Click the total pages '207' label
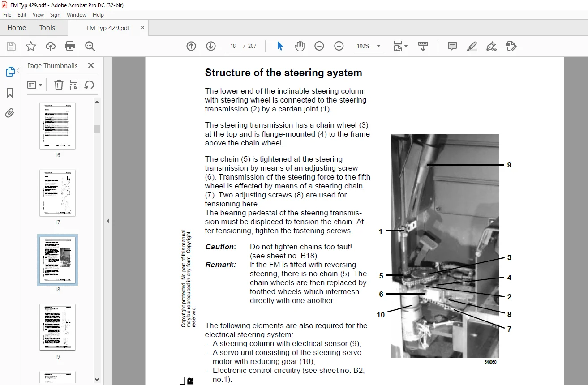 point(252,46)
